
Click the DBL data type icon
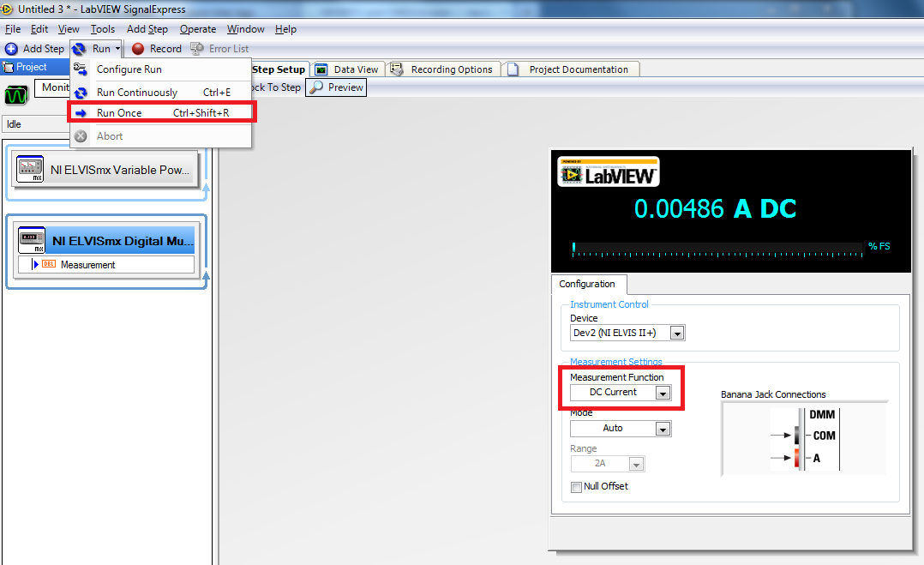coord(50,265)
